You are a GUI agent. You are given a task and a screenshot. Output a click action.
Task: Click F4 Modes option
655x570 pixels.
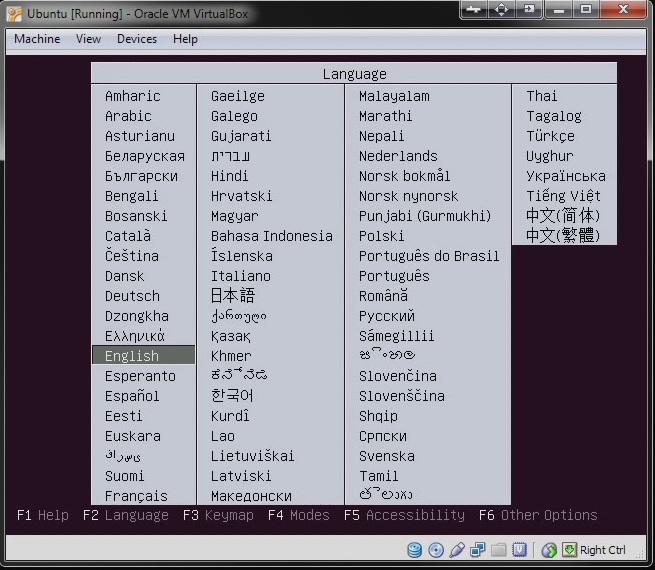298,515
